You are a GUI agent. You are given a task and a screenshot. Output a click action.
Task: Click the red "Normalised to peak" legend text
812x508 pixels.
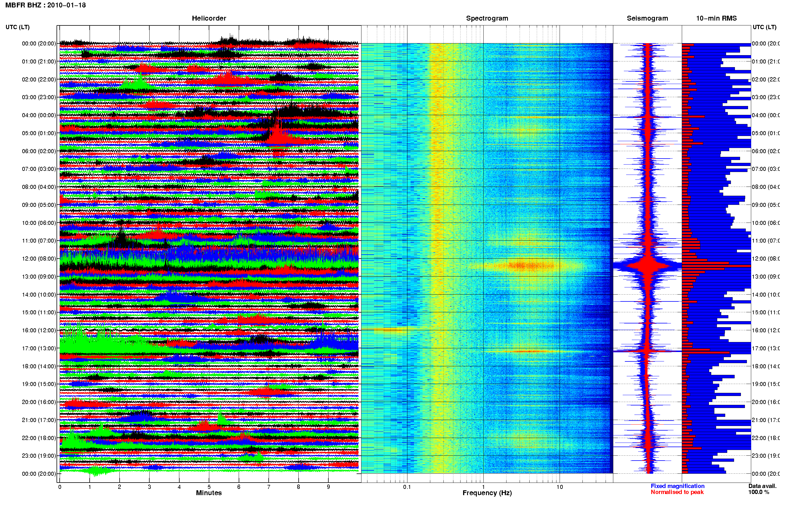click(677, 492)
